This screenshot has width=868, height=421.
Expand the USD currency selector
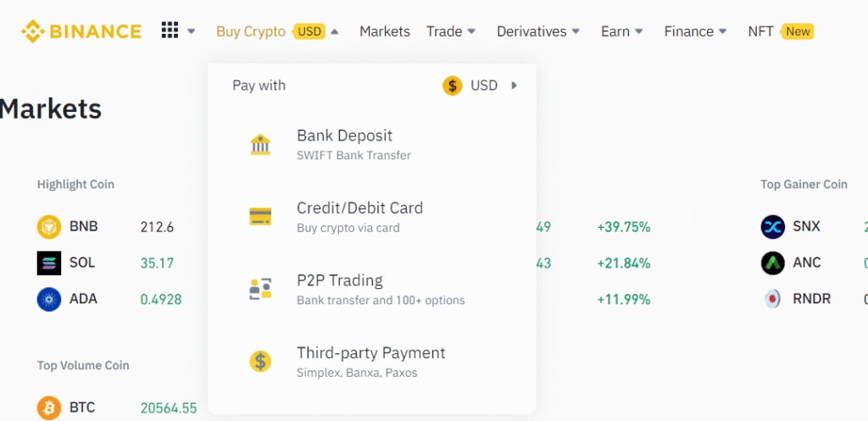pos(480,86)
